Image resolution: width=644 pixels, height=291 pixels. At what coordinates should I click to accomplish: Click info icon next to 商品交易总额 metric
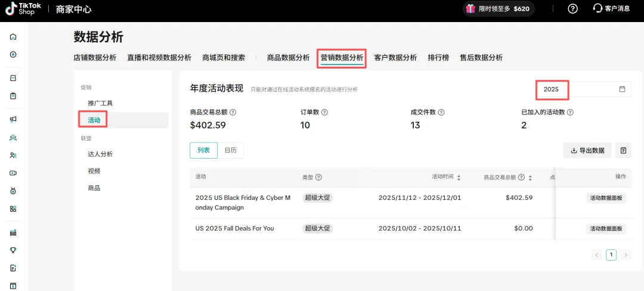pyautogui.click(x=233, y=112)
